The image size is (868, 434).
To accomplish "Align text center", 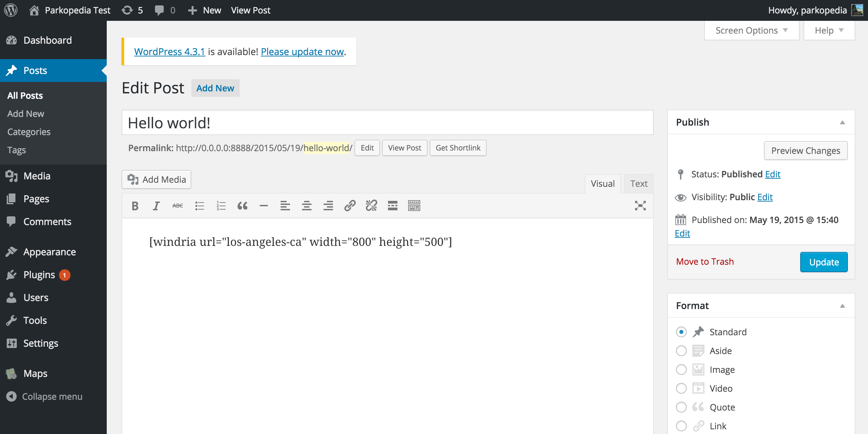I will coord(307,206).
